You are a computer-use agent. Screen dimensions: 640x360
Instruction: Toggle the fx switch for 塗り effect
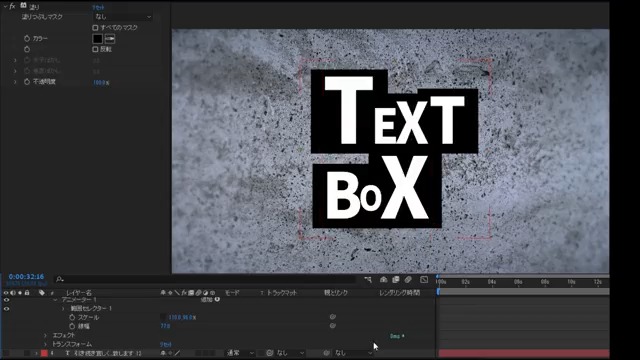(x=12, y=6)
